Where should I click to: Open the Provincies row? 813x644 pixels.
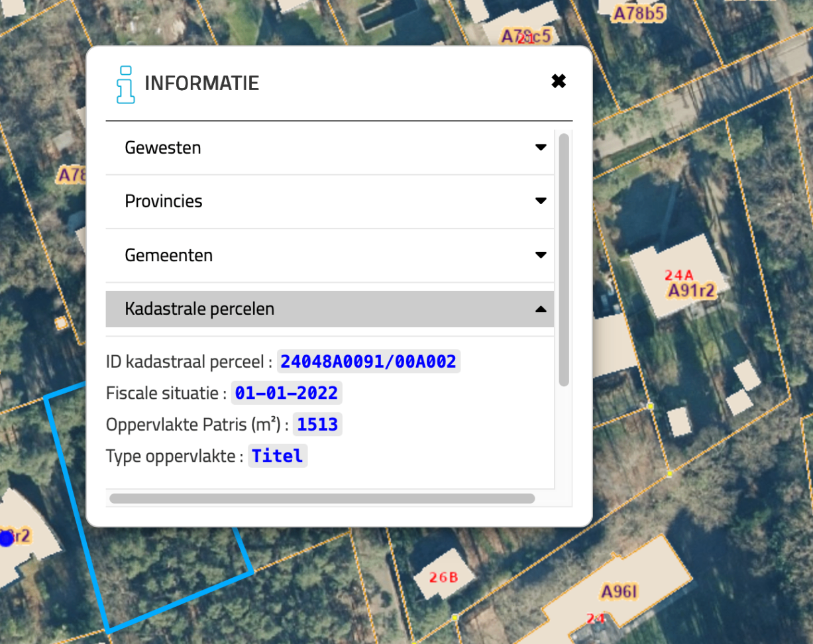tap(330, 201)
